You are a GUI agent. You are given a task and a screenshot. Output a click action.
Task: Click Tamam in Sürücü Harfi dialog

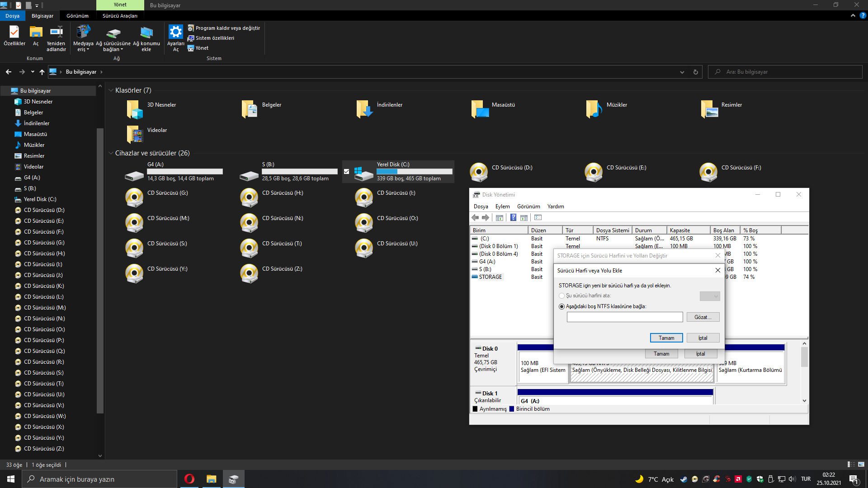[666, 338]
